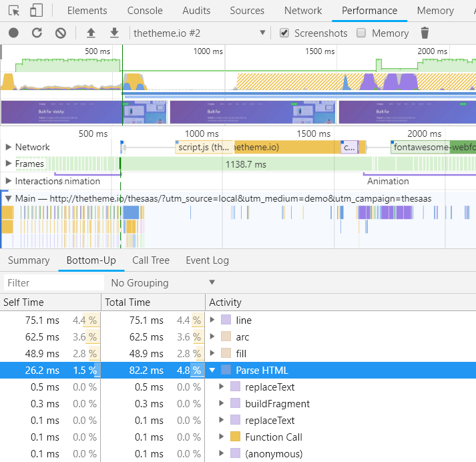
Task: Select the buildFragment activity row
Action: point(277,404)
